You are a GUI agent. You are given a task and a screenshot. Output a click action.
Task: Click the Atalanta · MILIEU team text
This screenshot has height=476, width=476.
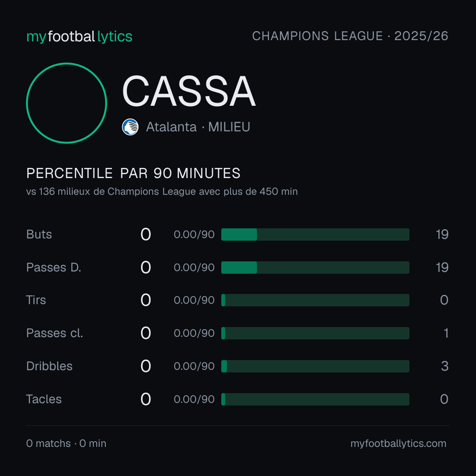[198, 127]
